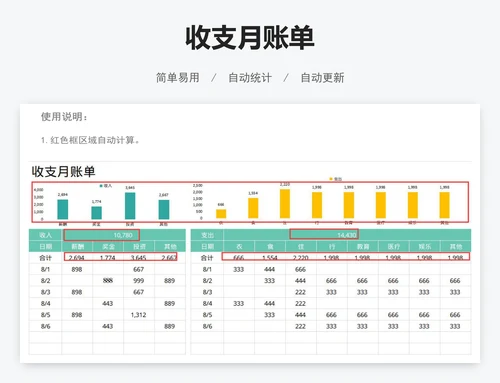Image resolution: width=500 pixels, height=383 pixels.
Task: Click 443 in the income 8/6 row
Action: point(108,326)
